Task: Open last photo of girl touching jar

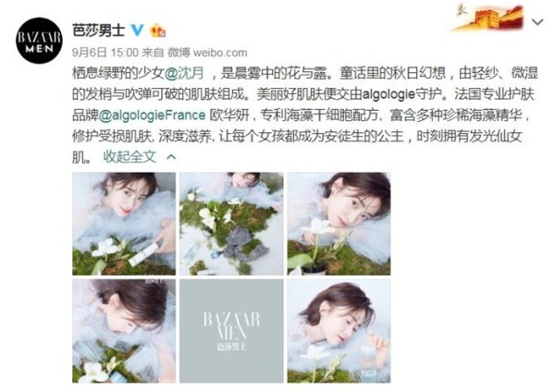Action: (339, 331)
